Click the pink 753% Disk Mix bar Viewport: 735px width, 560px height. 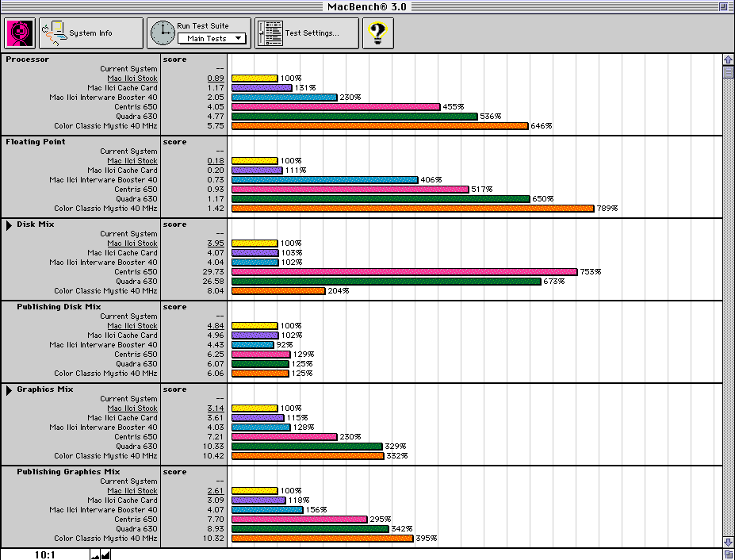[404, 272]
